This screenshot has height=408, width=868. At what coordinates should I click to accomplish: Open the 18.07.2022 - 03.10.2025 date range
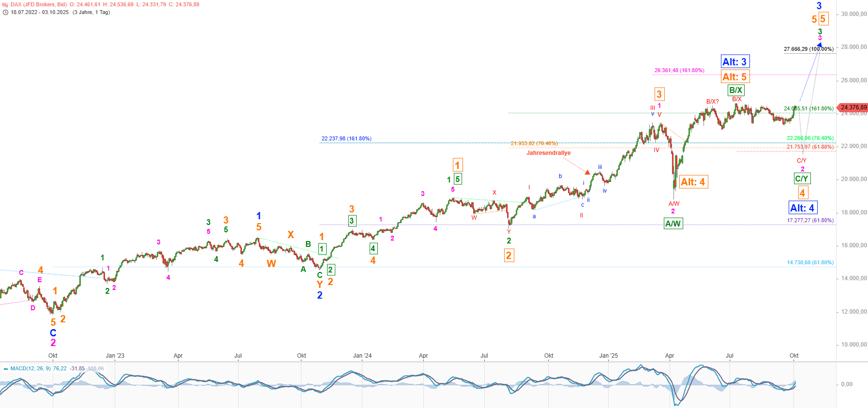[x=40, y=12]
